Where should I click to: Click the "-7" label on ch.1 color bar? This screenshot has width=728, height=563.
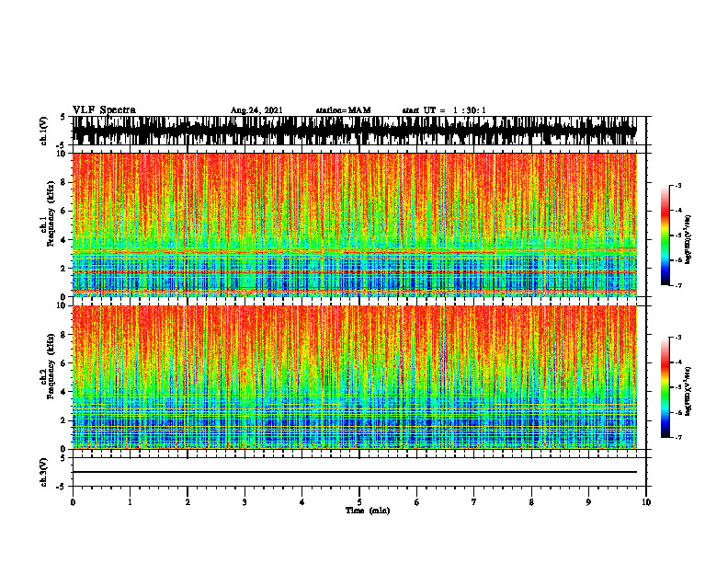tap(677, 286)
